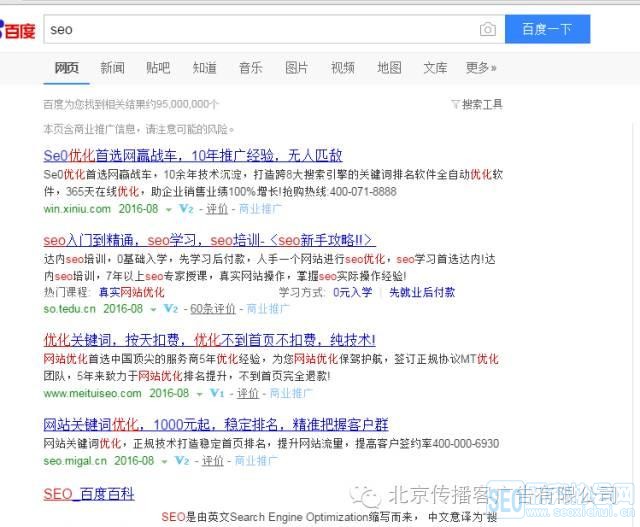Image resolution: width=640 pixels, height=527 pixels.
Task: Click the camera image-search icon
Action: pyautogui.click(x=487, y=29)
